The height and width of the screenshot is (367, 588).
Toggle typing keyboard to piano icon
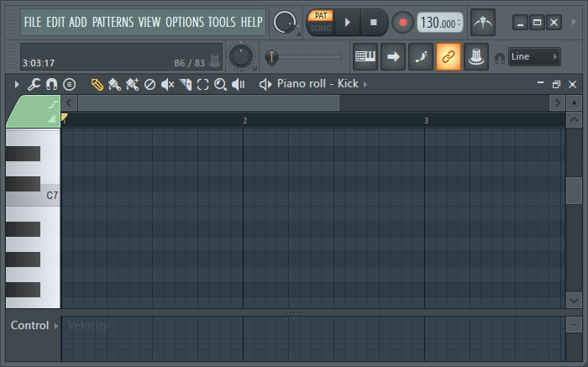pyautogui.click(x=365, y=56)
